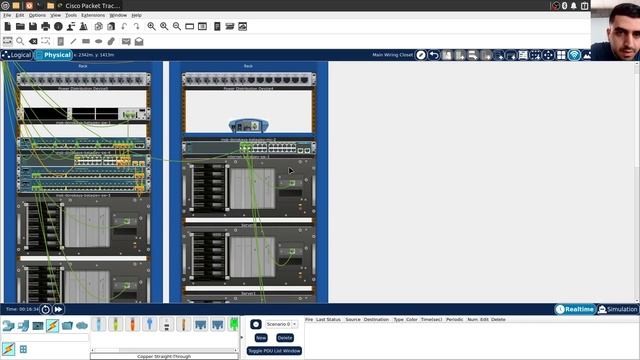Image resolution: width=640 pixels, height=360 pixels.
Task: Click the Fast Forward Time button
Action: (58, 309)
